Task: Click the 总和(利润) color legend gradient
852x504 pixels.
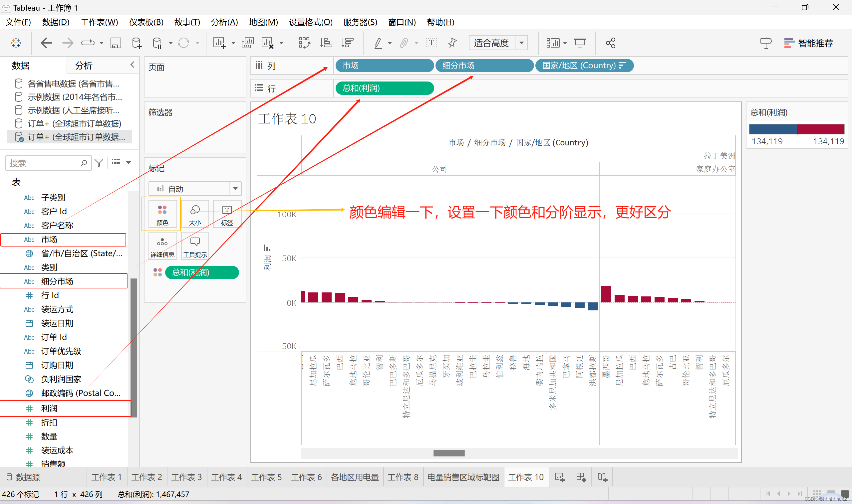Action: point(796,129)
